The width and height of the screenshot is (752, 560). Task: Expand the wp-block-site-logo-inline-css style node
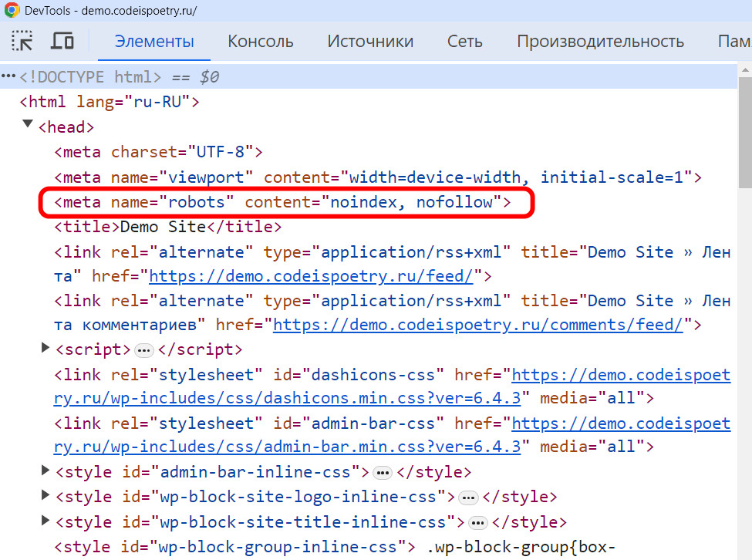click(45, 494)
